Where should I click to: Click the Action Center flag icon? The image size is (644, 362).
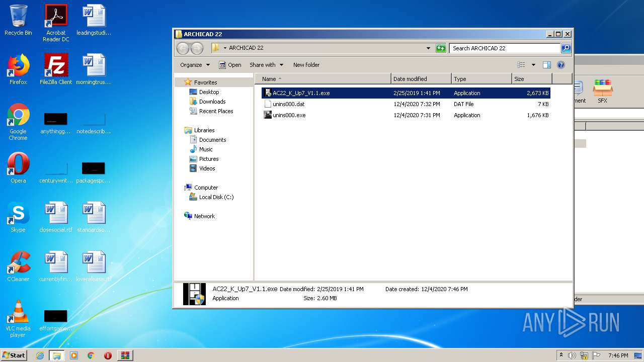pos(596,355)
